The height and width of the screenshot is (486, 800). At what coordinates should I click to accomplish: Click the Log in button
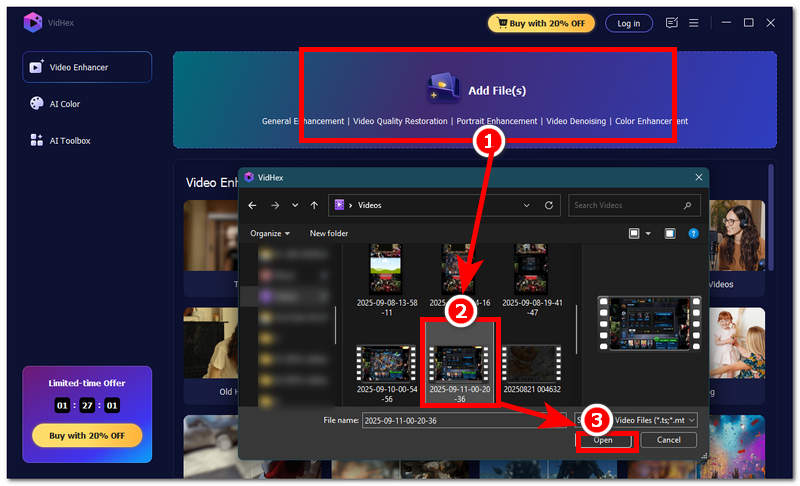point(629,23)
